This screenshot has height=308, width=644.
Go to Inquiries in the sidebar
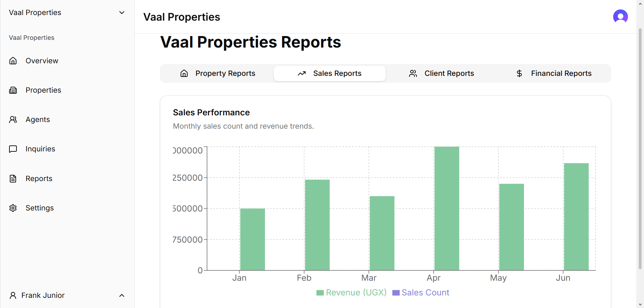click(x=40, y=149)
